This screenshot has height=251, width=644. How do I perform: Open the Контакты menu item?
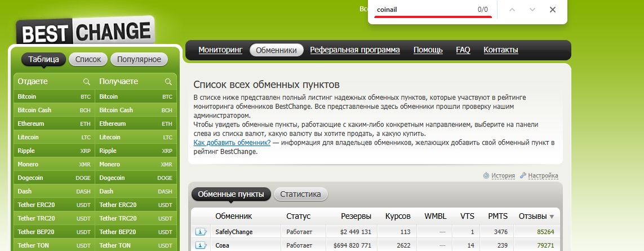(x=501, y=50)
